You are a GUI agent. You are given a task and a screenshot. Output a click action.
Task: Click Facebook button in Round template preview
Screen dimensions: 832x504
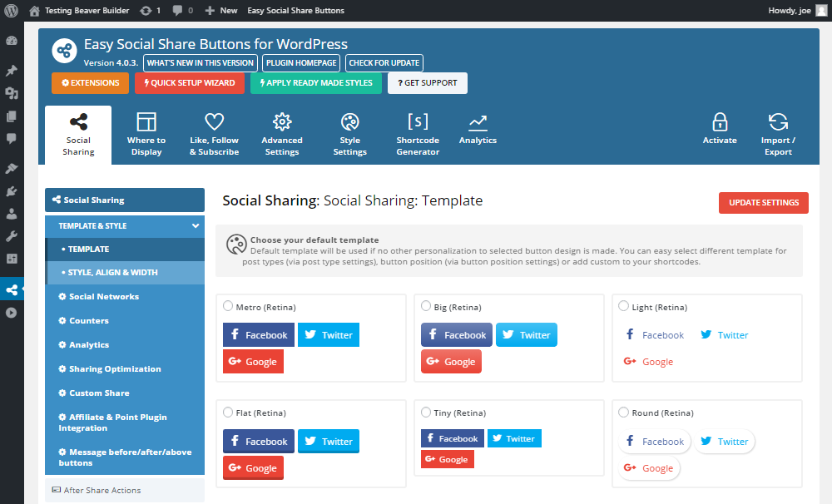point(655,442)
